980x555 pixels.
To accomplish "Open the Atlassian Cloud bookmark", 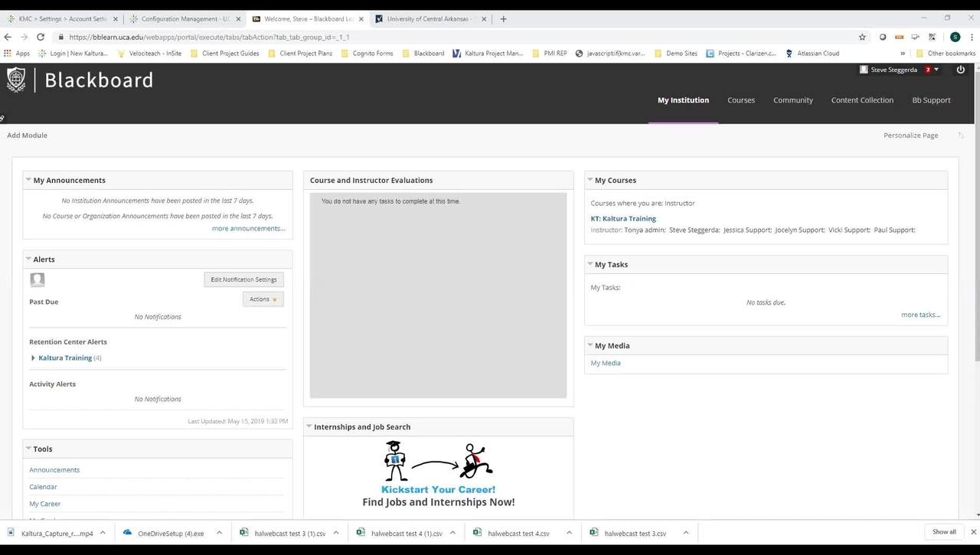I will click(812, 54).
